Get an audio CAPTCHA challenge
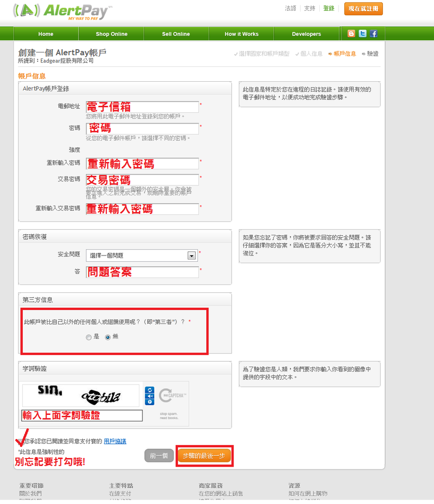Image resolution: width=434 pixels, height=504 pixels. click(150, 396)
